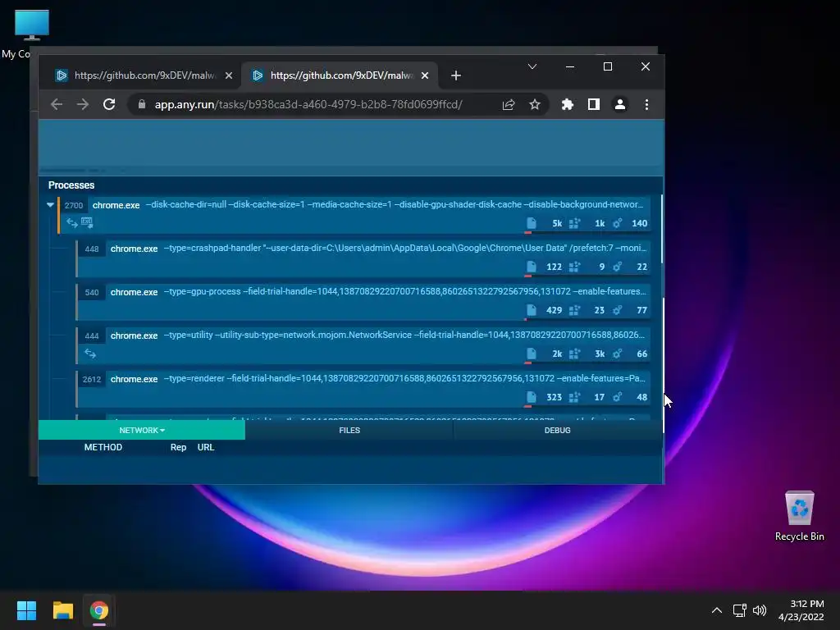Open the NETWORK dropdown tab
840x630 pixels.
141,430
